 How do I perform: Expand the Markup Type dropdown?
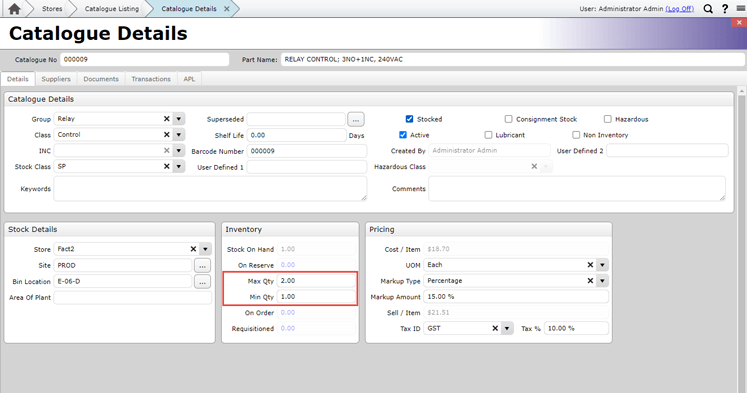click(x=602, y=281)
